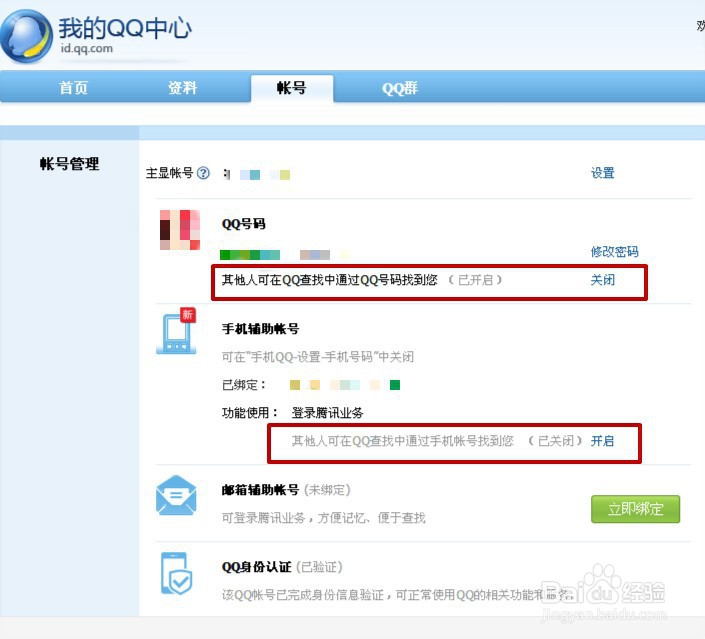Click the 可在"手机QQ-设置-手机号码"中关闭 hint
705x639 pixels.
pos(318,357)
